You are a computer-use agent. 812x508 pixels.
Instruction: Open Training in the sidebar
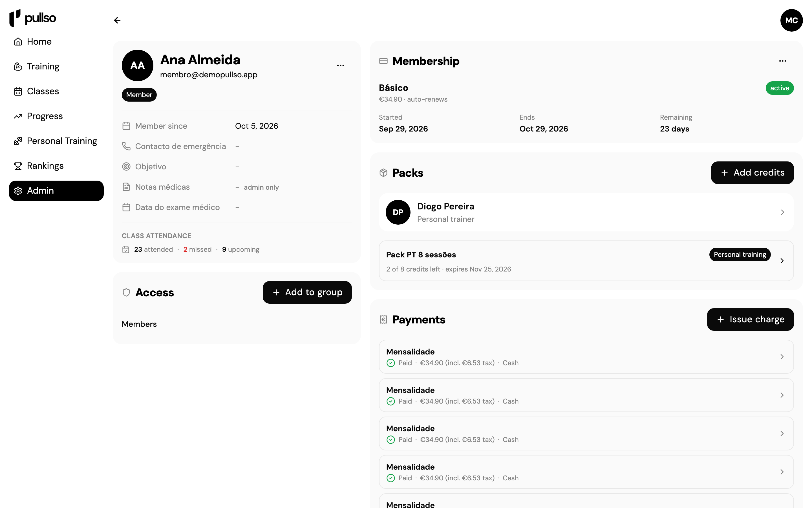tap(56, 67)
